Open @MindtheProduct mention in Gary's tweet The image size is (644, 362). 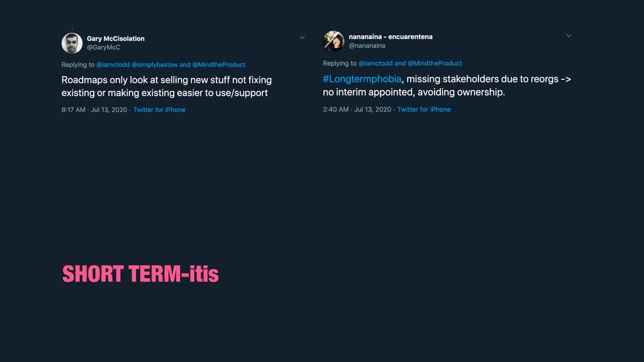tap(219, 65)
